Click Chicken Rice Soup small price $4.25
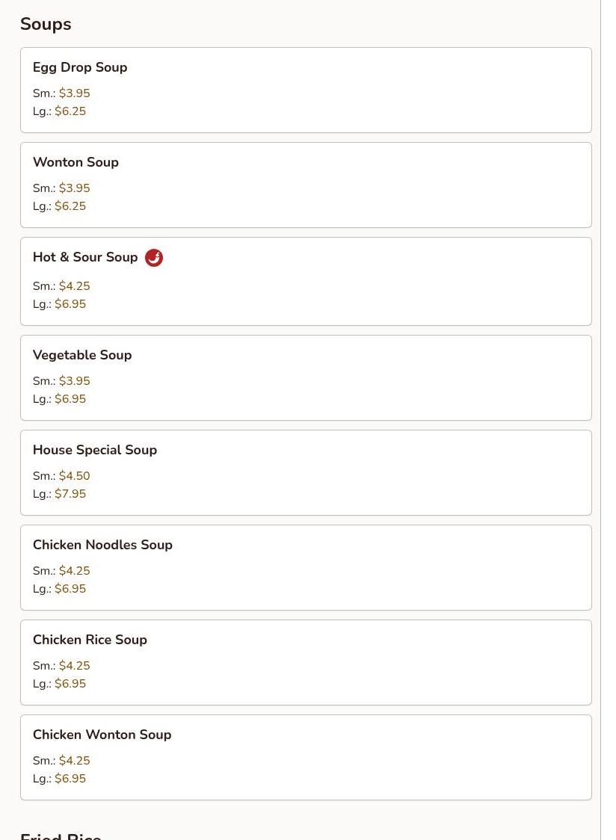This screenshot has height=840, width=616. coord(75,665)
